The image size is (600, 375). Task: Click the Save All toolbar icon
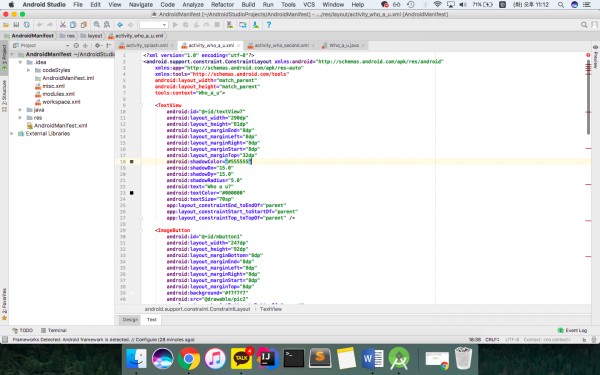pyautogui.click(x=16, y=25)
